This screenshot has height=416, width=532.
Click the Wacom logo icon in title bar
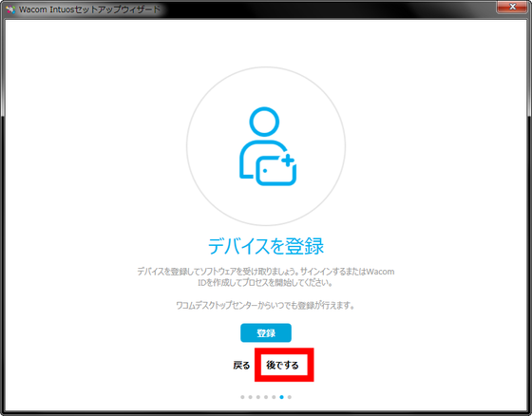coord(10,9)
